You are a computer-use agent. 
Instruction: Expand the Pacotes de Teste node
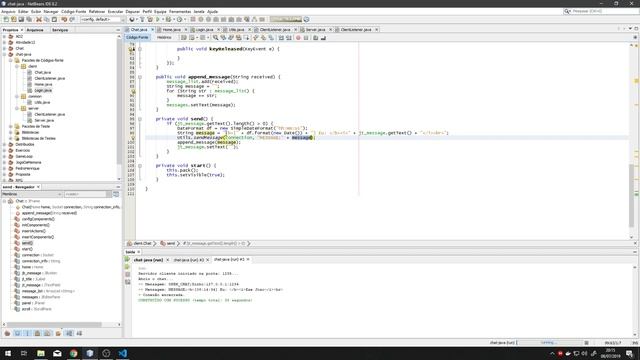coord(11,126)
